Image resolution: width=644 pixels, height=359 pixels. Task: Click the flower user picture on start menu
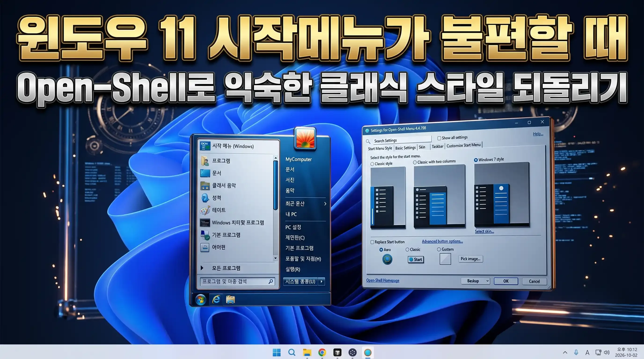[x=305, y=139]
